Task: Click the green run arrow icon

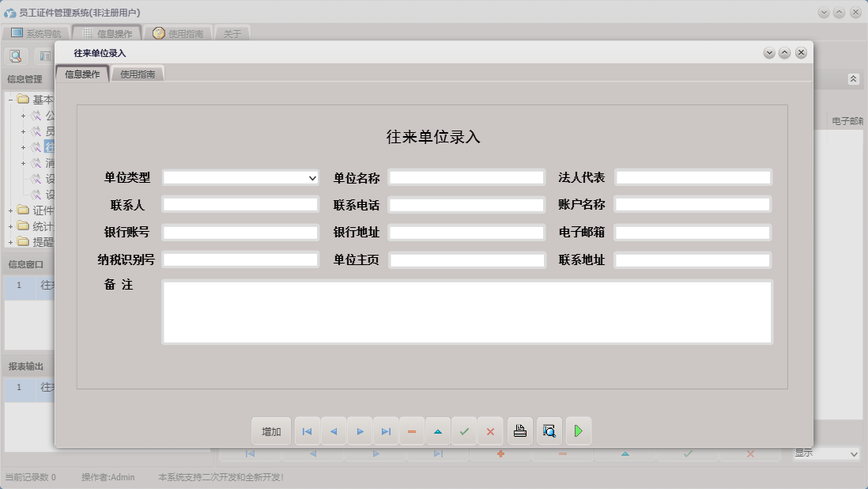Action: (x=578, y=430)
